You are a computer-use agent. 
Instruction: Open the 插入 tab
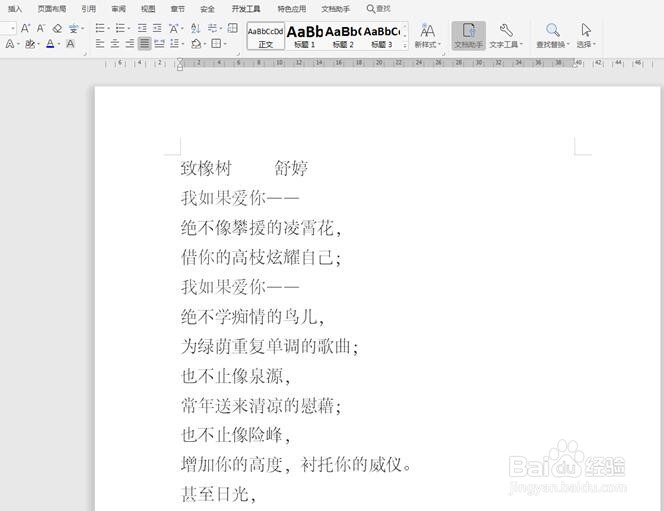[x=15, y=9]
